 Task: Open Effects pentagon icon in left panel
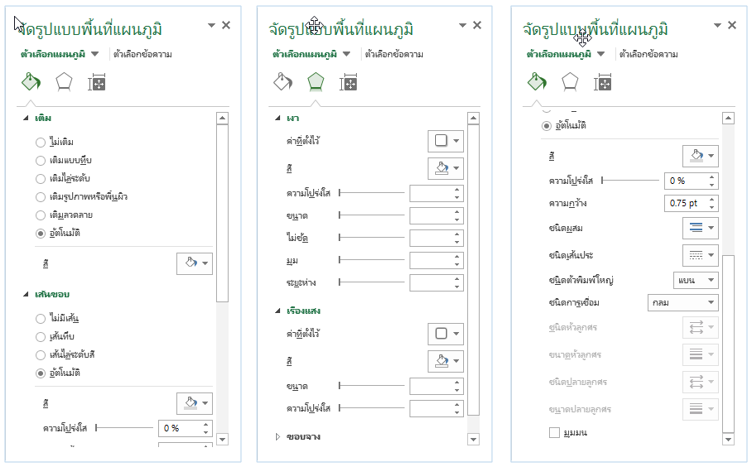pos(64,82)
